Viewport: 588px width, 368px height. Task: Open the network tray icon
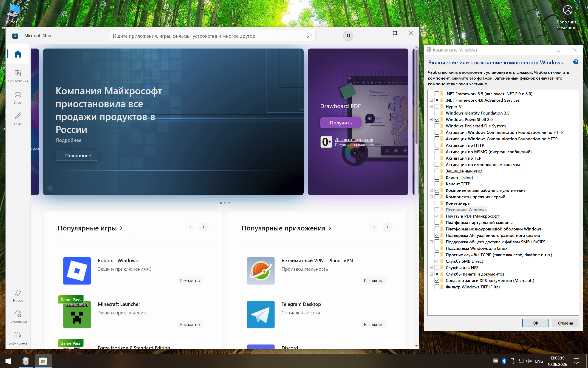(520, 361)
